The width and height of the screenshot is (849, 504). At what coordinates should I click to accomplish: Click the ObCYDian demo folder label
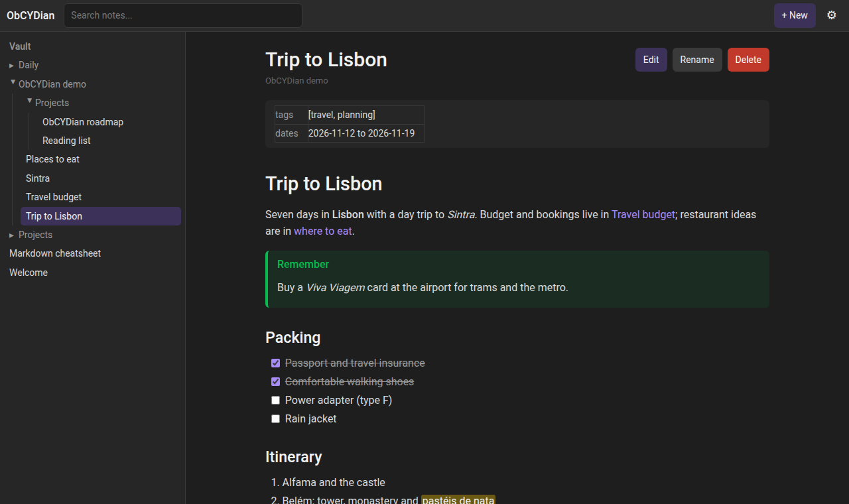(x=52, y=84)
